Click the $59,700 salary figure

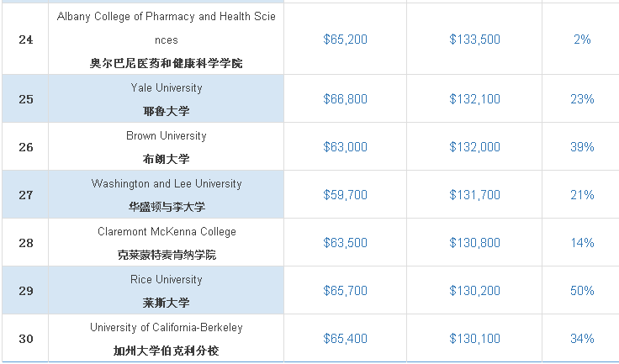pos(345,195)
